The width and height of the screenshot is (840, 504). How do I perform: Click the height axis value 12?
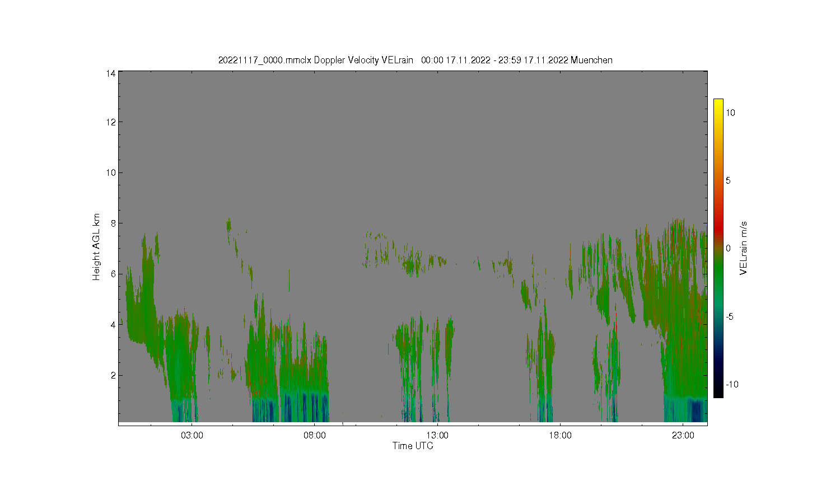click(111, 122)
